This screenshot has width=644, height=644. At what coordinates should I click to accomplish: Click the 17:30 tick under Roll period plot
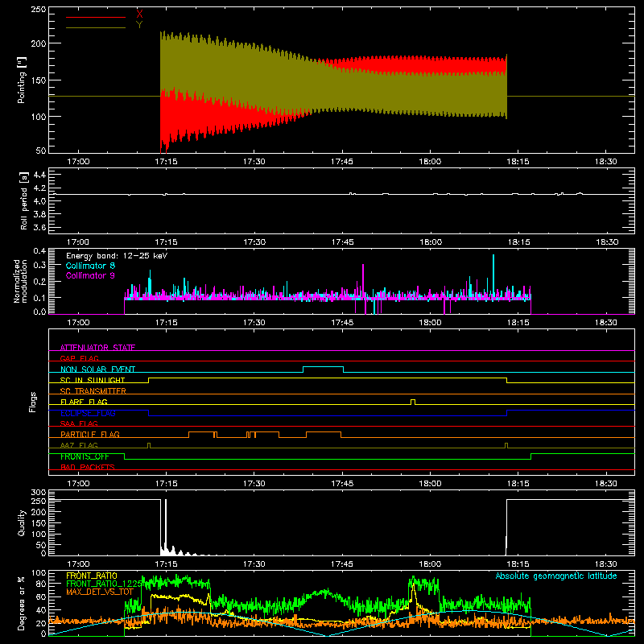[x=254, y=242]
